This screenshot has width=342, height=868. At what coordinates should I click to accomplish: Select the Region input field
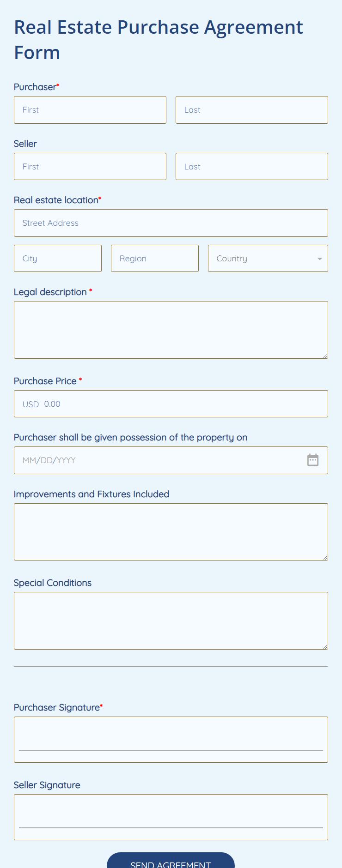tap(154, 259)
